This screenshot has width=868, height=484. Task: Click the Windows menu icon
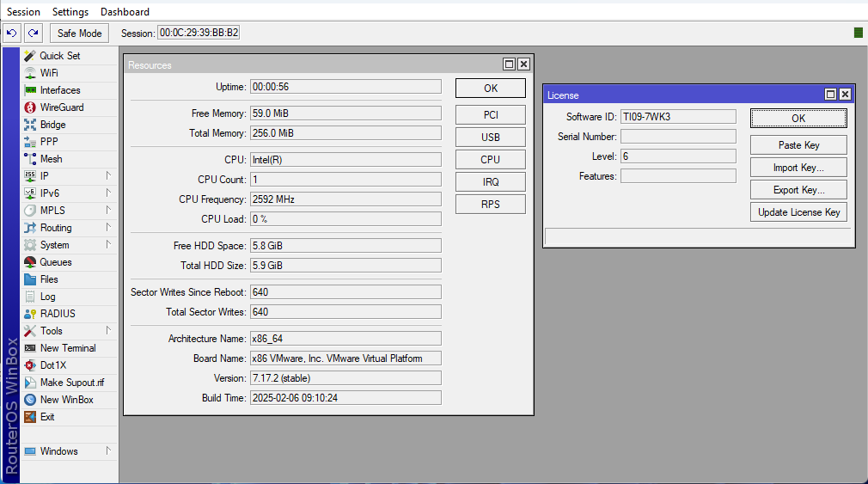pyautogui.click(x=30, y=450)
